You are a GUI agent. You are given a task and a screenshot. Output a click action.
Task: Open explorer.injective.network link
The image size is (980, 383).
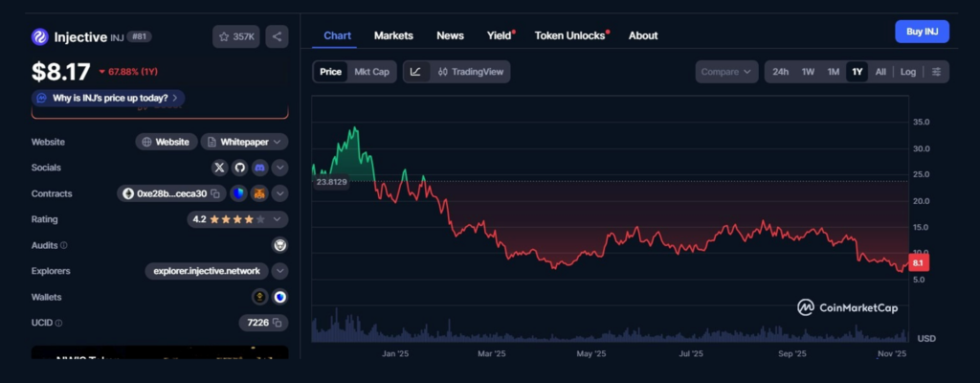coord(207,272)
